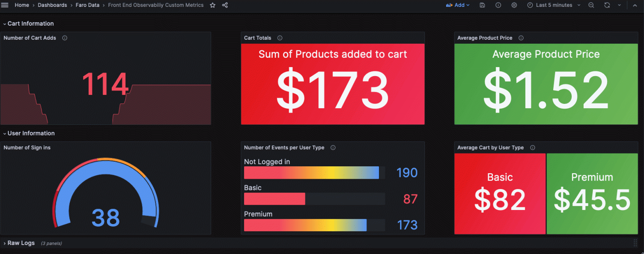The width and height of the screenshot is (644, 254).
Task: Collapse the User Information row
Action: pos(29,133)
